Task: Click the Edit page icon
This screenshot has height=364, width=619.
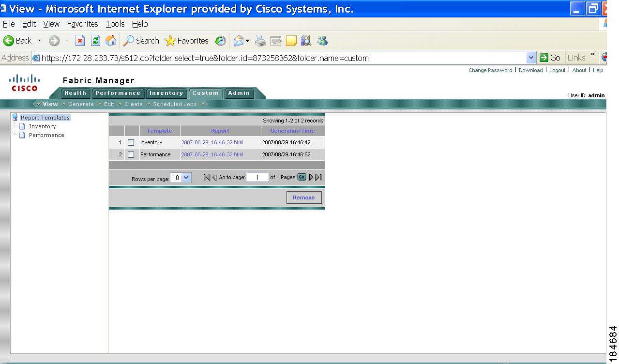Action: pos(276,41)
